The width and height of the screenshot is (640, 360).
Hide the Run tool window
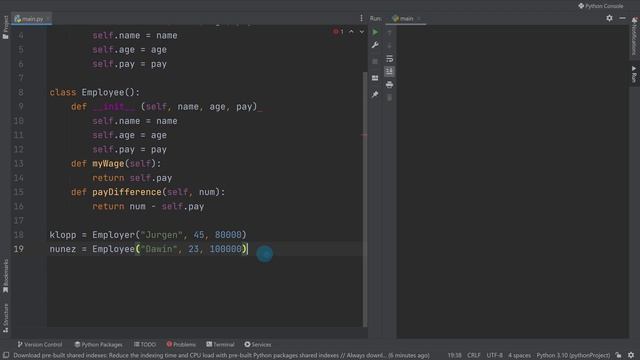pos(622,18)
